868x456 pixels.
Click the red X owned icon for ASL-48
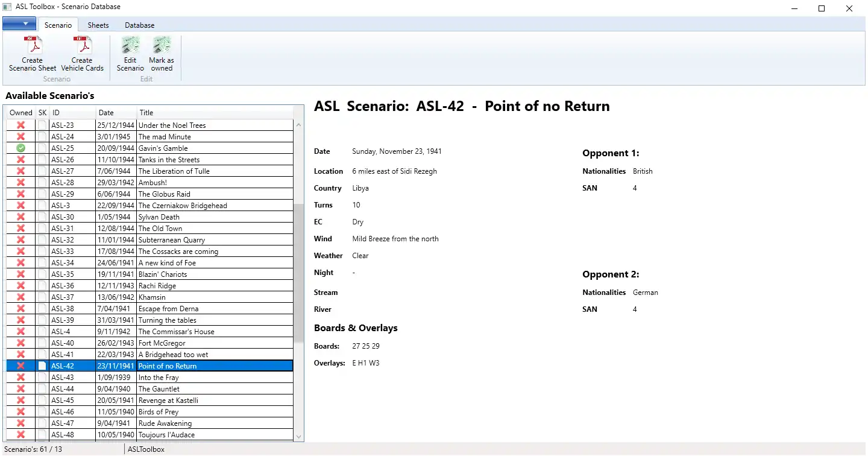click(20, 435)
